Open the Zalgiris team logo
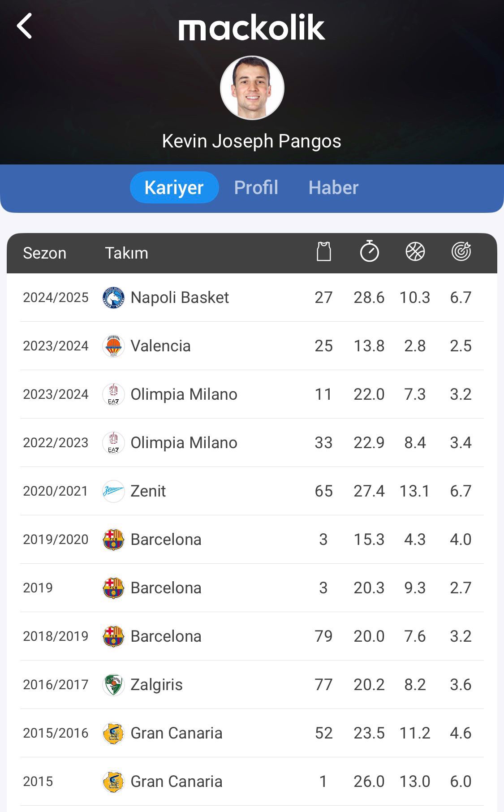The height and width of the screenshot is (812, 504). tap(113, 685)
